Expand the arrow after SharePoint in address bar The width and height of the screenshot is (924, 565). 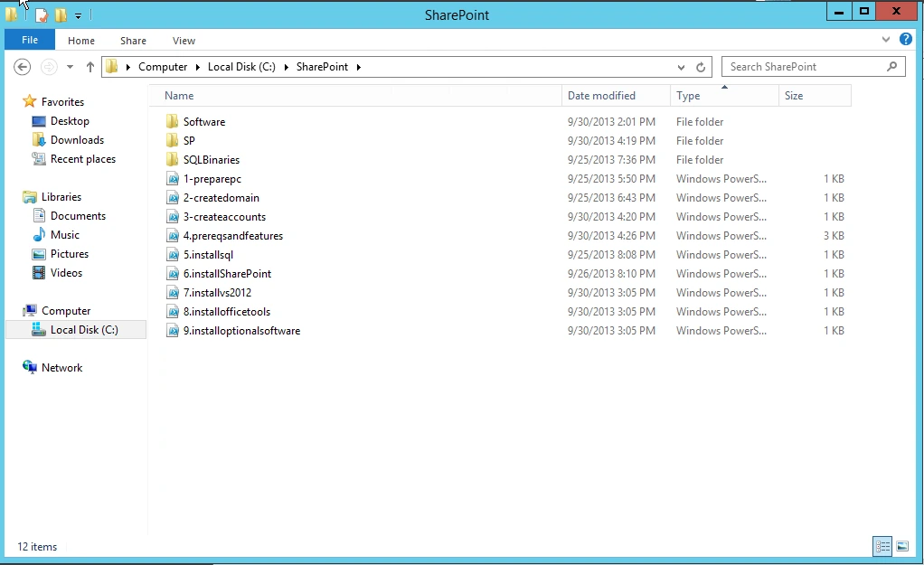pyautogui.click(x=358, y=67)
